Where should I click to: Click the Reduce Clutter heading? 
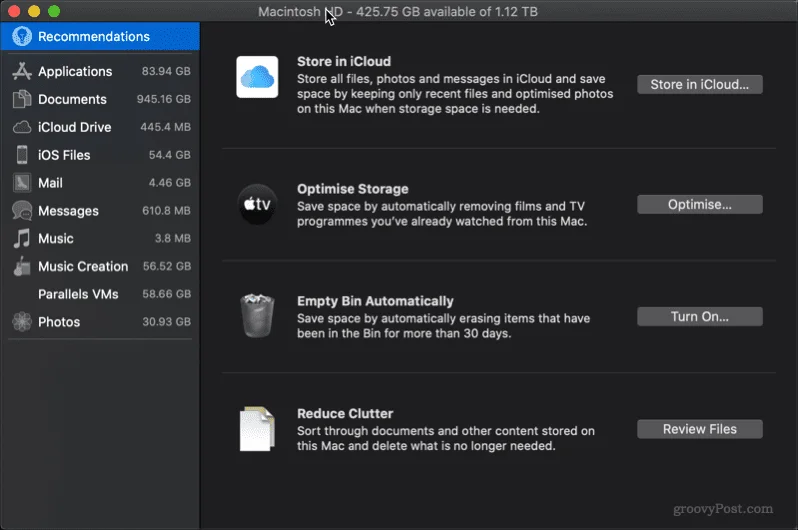click(345, 413)
